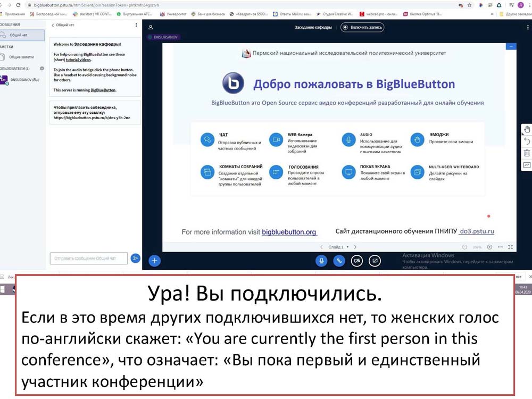The image size is (532, 399).
Task: Go forward in browser history
Action: click(9, 5)
